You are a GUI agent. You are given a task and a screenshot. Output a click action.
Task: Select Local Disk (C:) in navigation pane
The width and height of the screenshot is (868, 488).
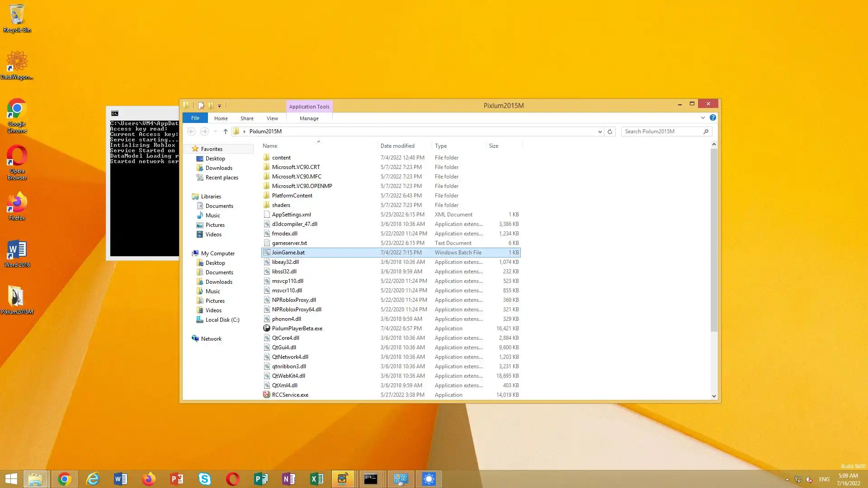[x=222, y=320]
